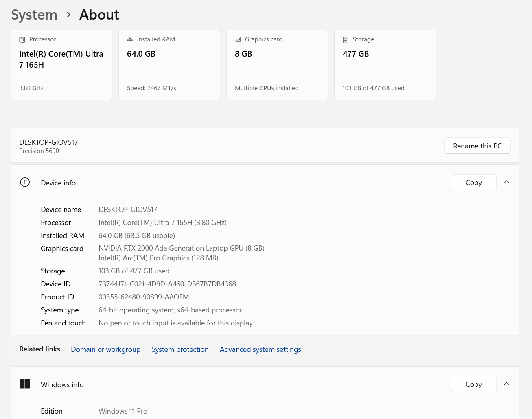Copy the Device info details
The height and width of the screenshot is (419, 532).
(473, 182)
